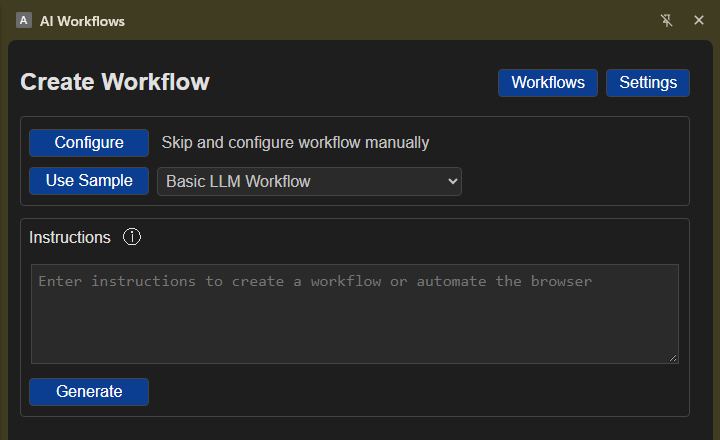Screen dimensions: 720x440
Task: Click the 'Instructions' label
Action: pyautogui.click(x=70, y=237)
